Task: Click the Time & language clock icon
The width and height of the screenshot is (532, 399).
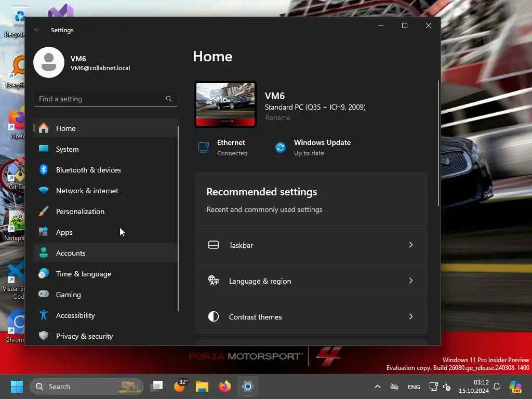Action: click(44, 273)
